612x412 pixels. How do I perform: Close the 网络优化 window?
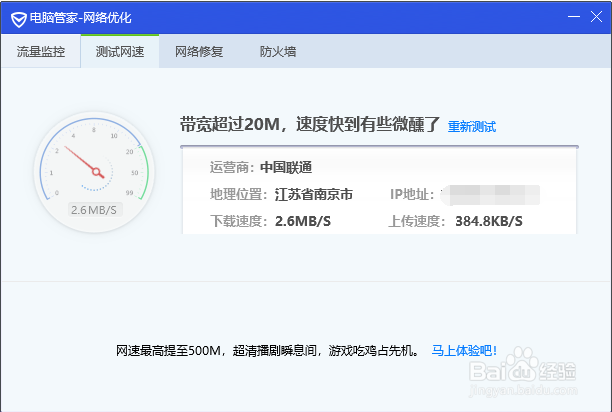(596, 17)
